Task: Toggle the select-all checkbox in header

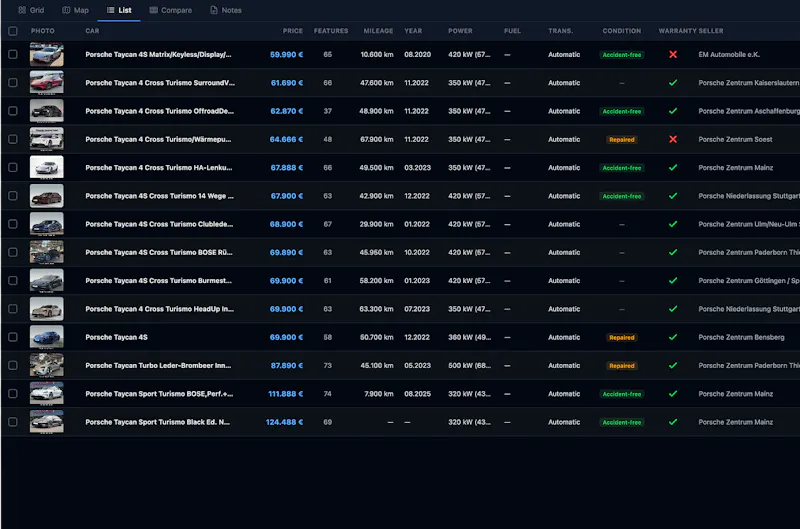Action: [x=13, y=31]
